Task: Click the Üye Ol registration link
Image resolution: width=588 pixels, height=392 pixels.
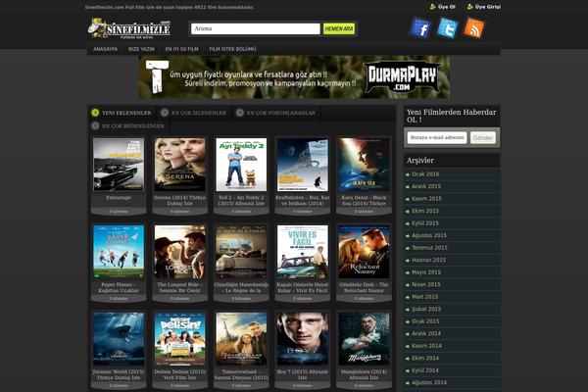Action: [x=443, y=7]
